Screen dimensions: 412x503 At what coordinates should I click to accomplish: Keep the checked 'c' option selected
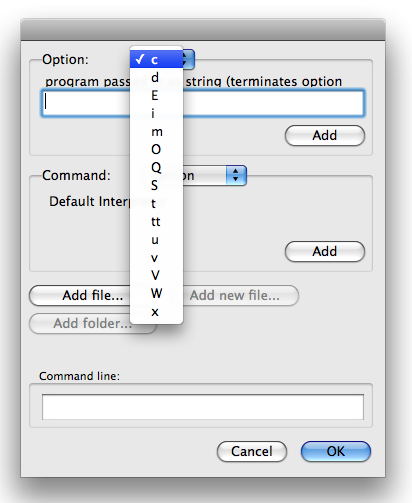tap(156, 59)
